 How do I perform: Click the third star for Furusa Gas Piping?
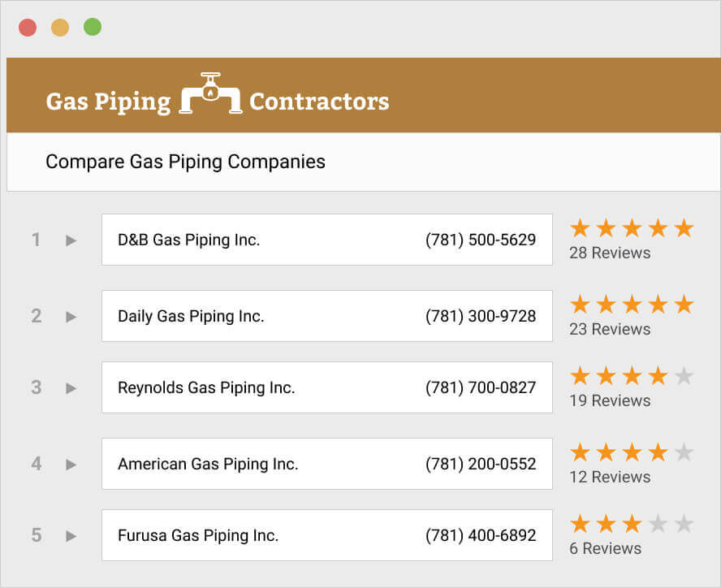click(632, 524)
